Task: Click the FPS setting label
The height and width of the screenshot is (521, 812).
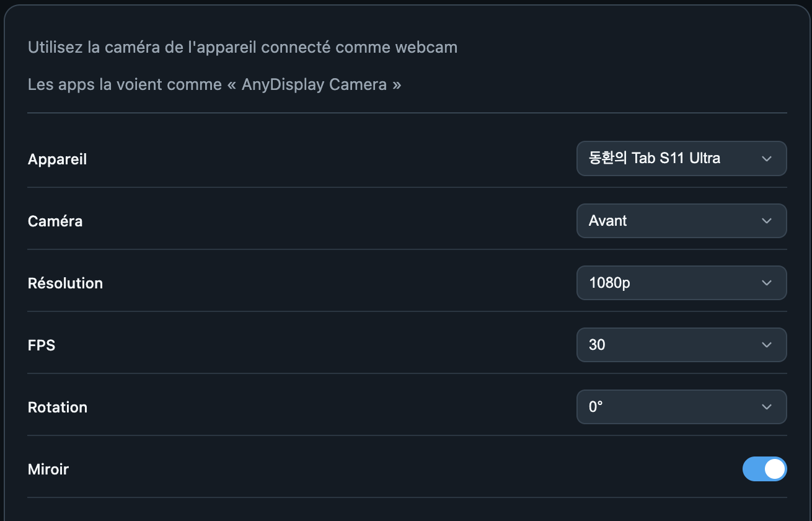Action: point(42,345)
